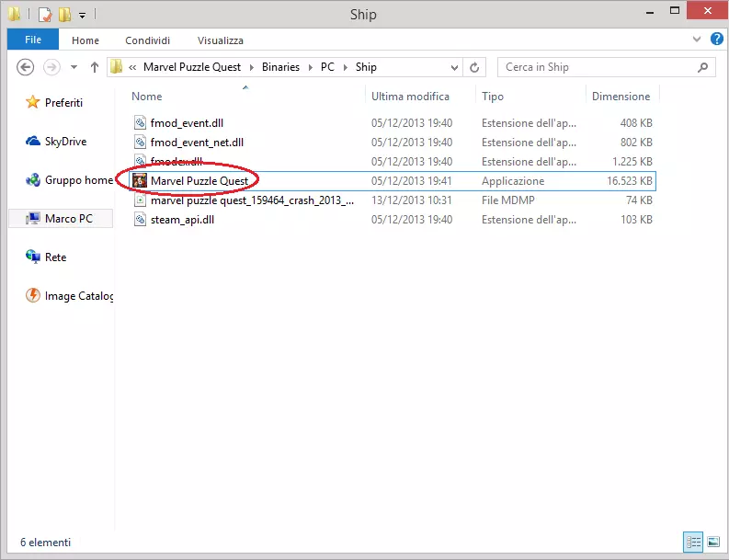Sort by Ultima modifica column header
729x560 pixels.
coord(410,97)
